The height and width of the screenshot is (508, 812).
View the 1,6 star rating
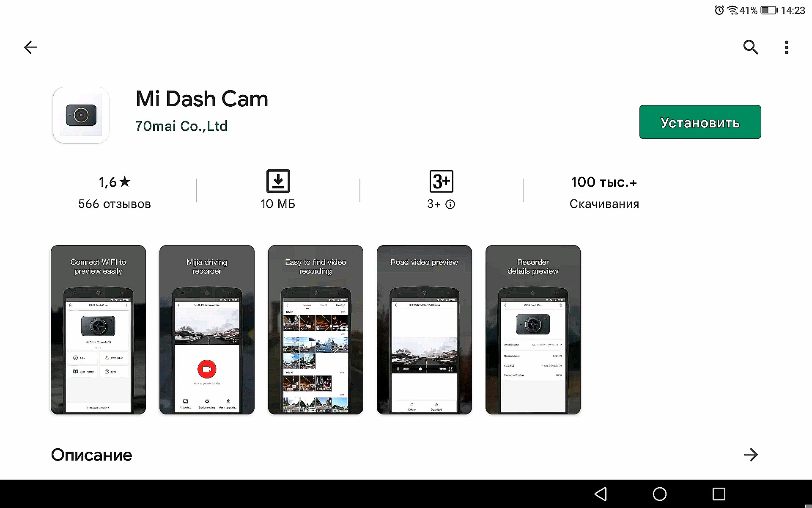click(115, 182)
